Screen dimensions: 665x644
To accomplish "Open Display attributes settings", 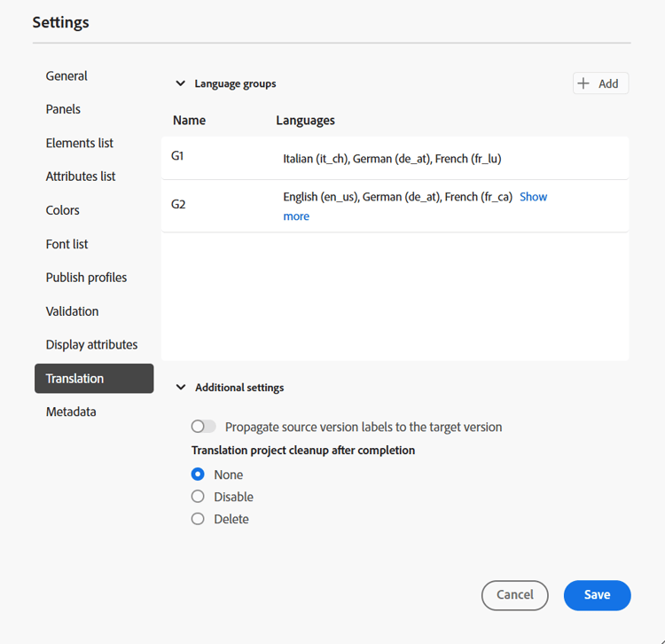I will pos(91,344).
